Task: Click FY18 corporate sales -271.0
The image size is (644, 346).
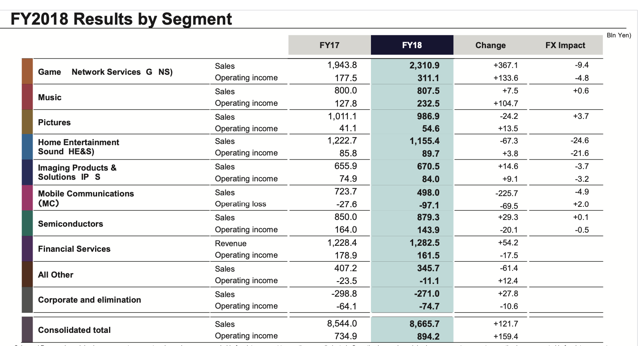Action: coord(427,294)
